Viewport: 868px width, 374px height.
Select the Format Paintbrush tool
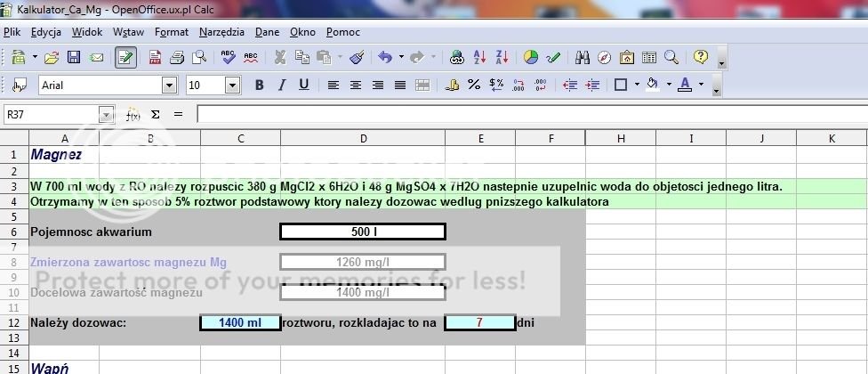[x=357, y=57]
